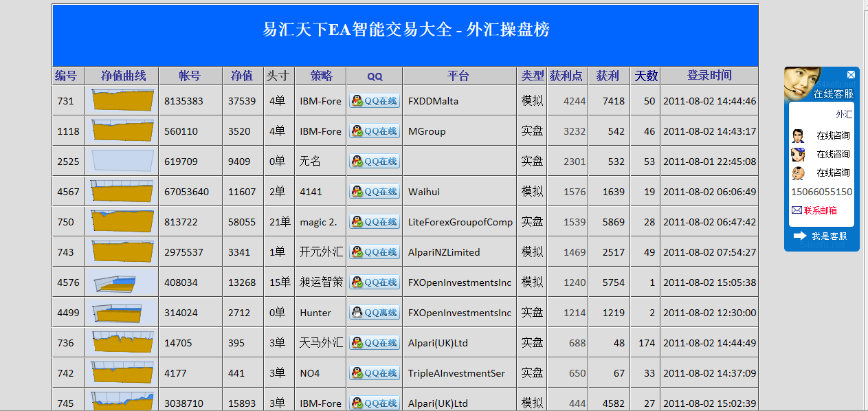Open QQ chat for the Waihui row
Screen dimensions: 868x411
375,192
